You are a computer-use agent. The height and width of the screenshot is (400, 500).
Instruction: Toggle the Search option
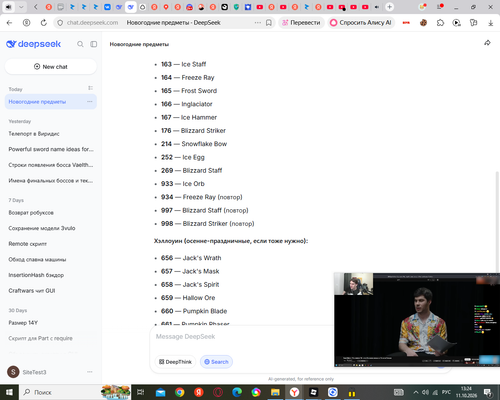[216, 362]
